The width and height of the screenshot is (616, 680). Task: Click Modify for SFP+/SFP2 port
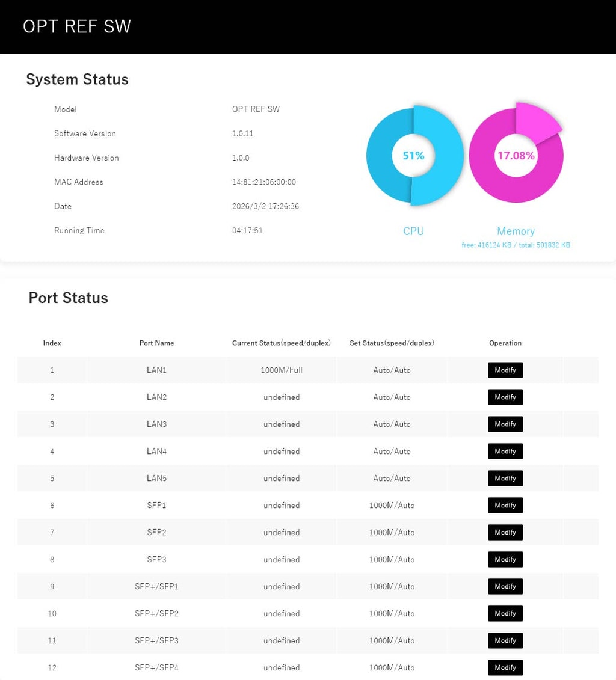click(505, 613)
